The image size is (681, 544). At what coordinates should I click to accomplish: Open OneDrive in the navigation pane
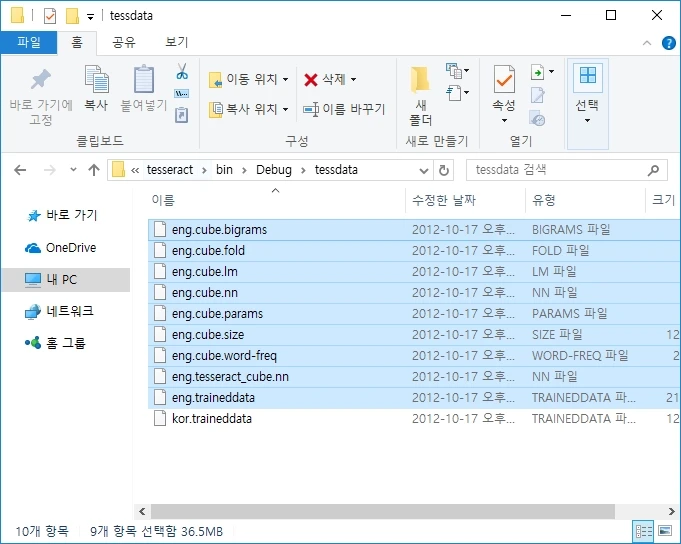coord(70,247)
